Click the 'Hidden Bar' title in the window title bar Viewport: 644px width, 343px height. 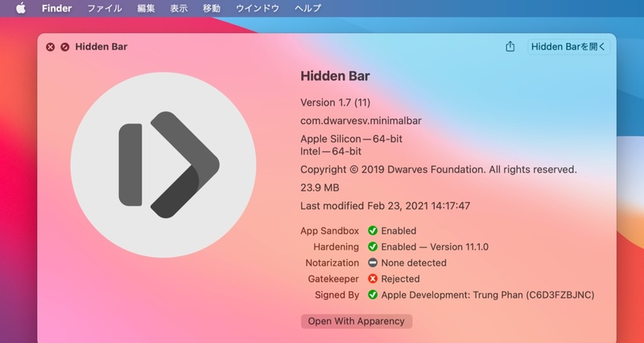pyautogui.click(x=101, y=47)
